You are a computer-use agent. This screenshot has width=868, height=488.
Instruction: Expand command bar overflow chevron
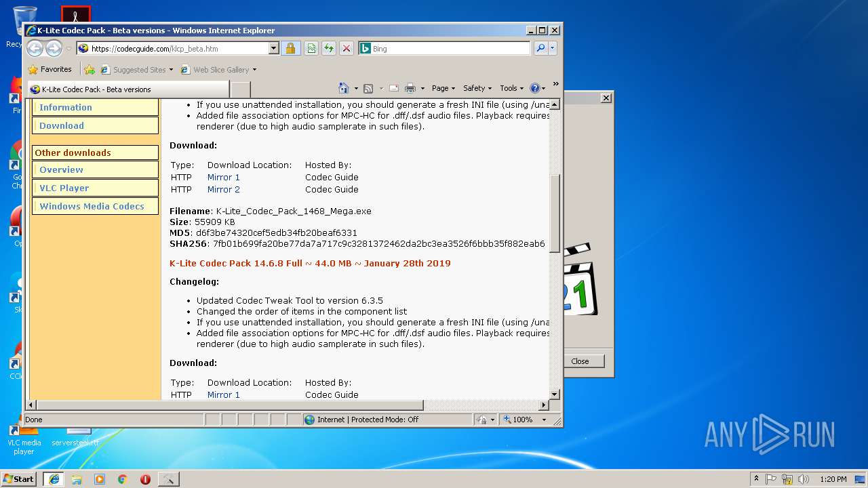[555, 85]
